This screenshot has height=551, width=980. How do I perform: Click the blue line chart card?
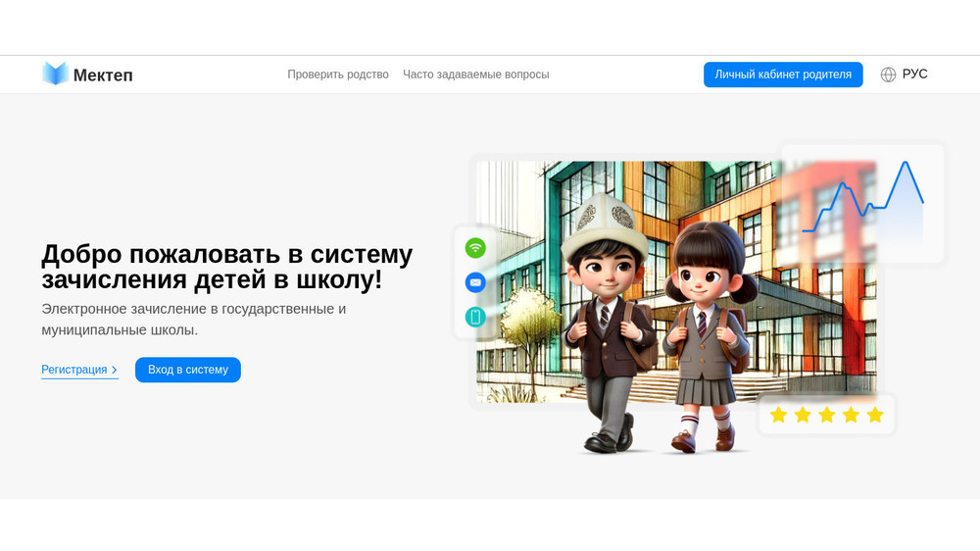pyautogui.click(x=862, y=203)
